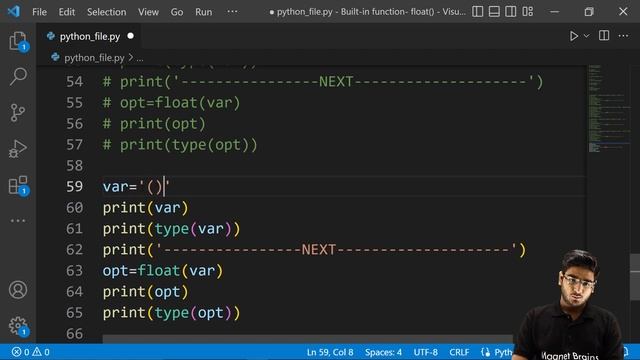Open the Customize Layout icon
The image size is (640, 360).
coord(527,11)
